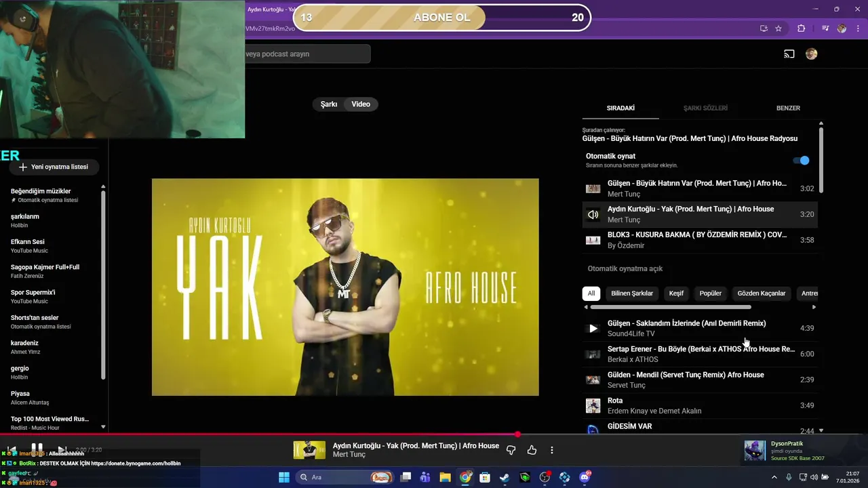The image size is (868, 488).
Task: Select the Keşif filter chip
Action: pos(676,293)
